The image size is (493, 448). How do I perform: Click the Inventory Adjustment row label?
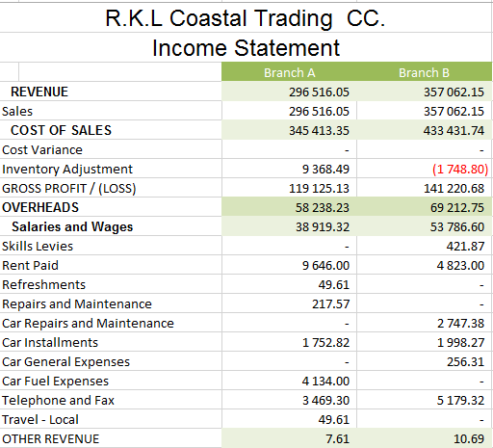67,170
